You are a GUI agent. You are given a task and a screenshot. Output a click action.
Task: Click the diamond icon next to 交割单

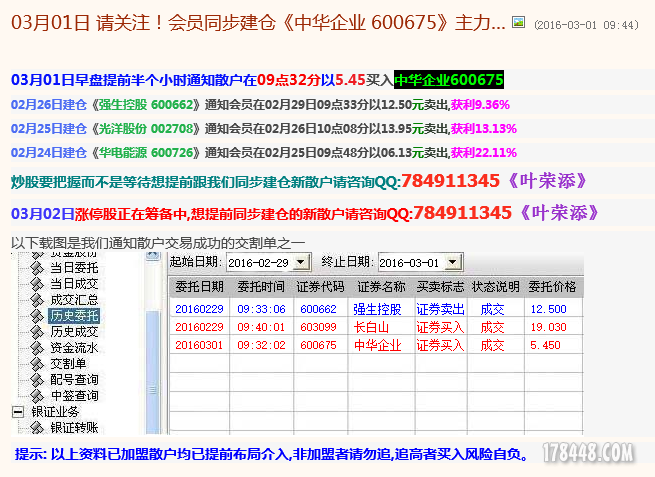pos(37,364)
